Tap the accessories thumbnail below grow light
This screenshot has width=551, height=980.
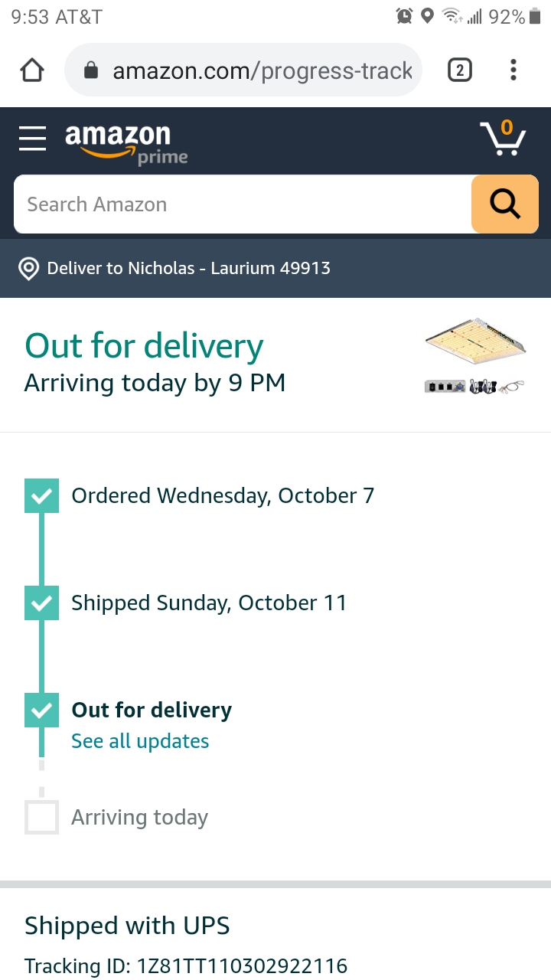click(x=475, y=387)
